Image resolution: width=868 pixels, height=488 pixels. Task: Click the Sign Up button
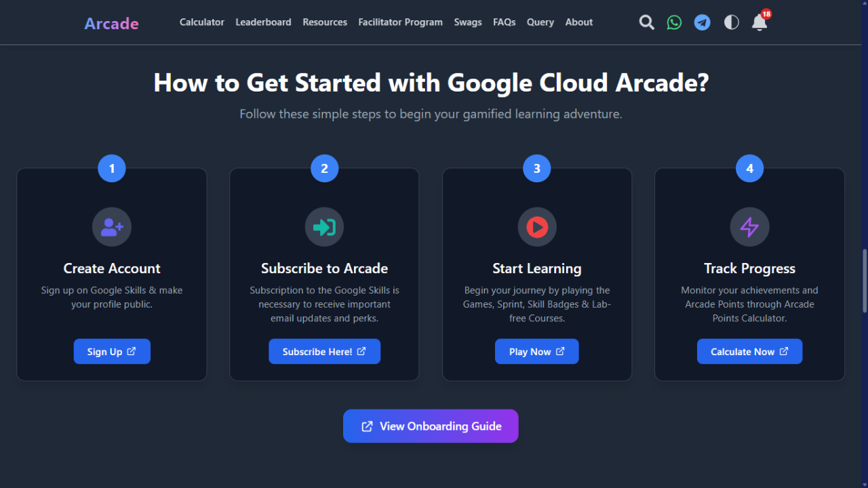point(112,352)
